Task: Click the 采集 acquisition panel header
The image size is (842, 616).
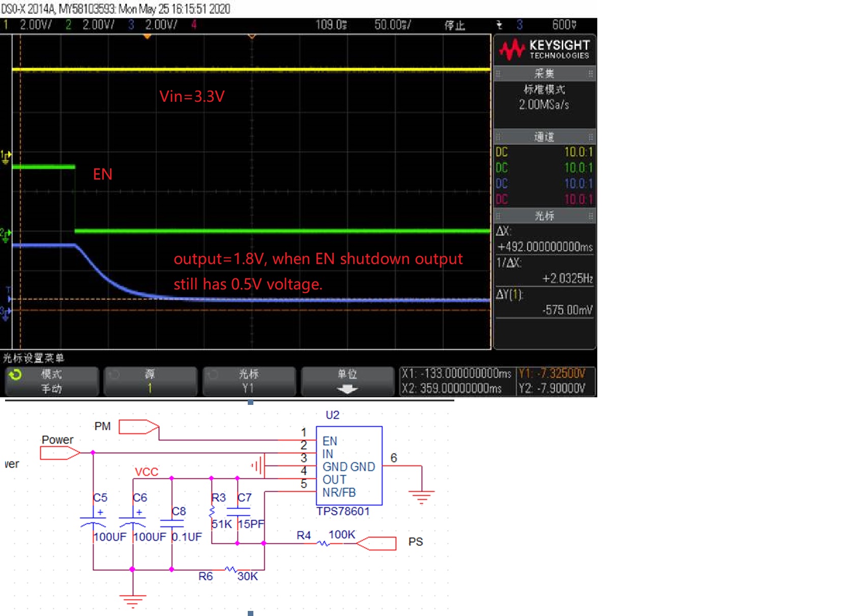Action: click(x=544, y=73)
